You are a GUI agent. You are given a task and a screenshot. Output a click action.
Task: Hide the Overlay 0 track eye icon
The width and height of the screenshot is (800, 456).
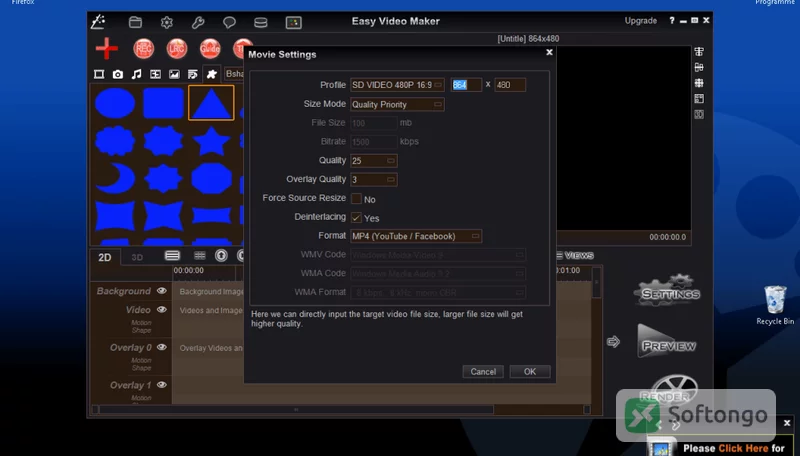[162, 347]
